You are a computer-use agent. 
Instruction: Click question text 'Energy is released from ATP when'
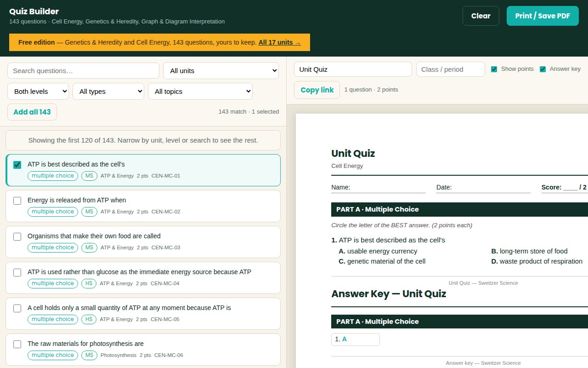[x=77, y=200]
